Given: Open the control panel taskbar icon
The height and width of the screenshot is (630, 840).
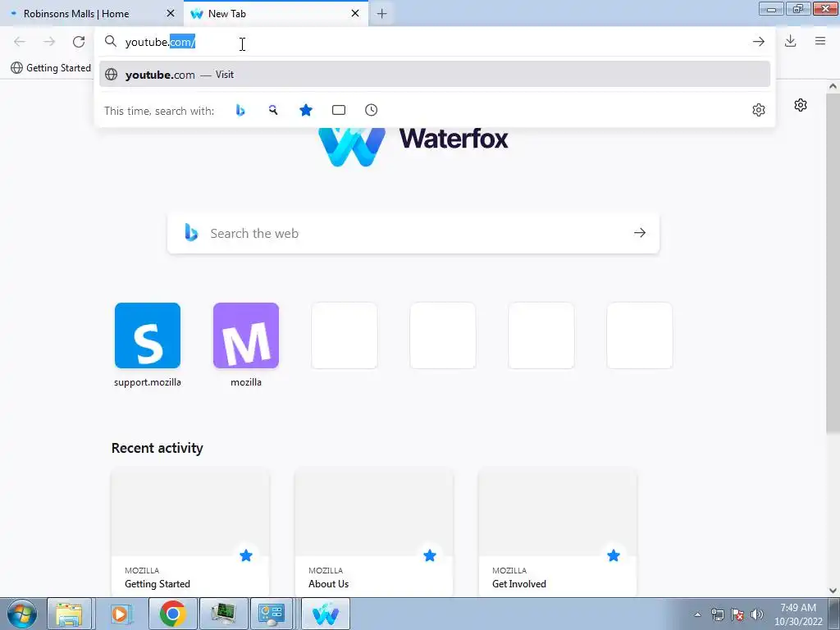Looking at the screenshot, I should [x=272, y=614].
